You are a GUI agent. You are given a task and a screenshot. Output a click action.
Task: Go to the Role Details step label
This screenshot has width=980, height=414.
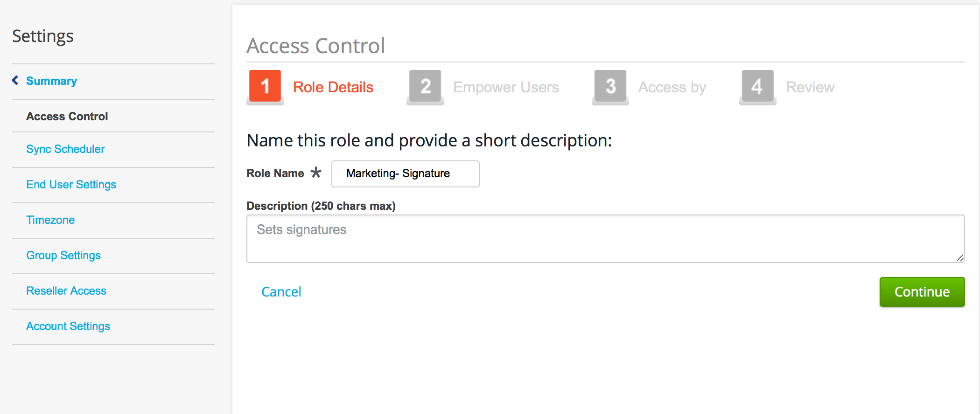pos(333,87)
